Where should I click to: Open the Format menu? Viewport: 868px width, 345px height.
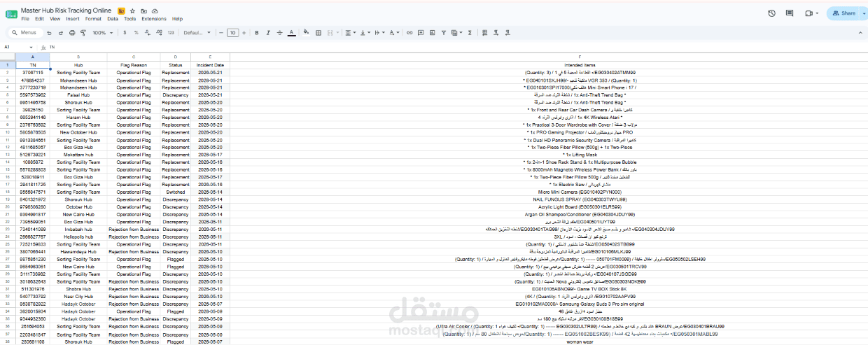[x=93, y=19]
